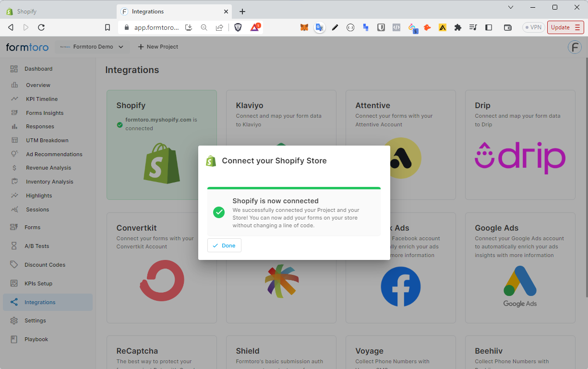Image resolution: width=588 pixels, height=369 pixels.
Task: Reload the current page
Action: coord(41,27)
